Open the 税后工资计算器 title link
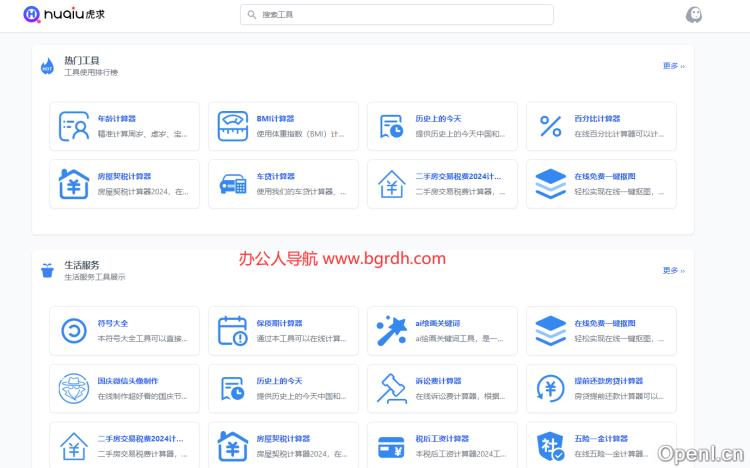The image size is (750, 468). (x=442, y=438)
